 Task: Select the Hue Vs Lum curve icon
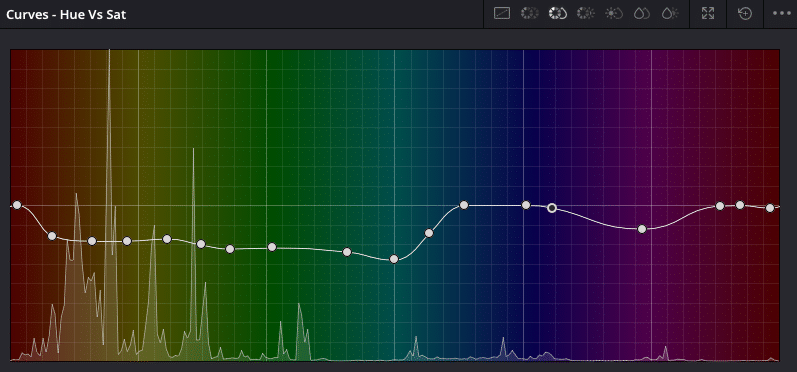[x=586, y=13]
